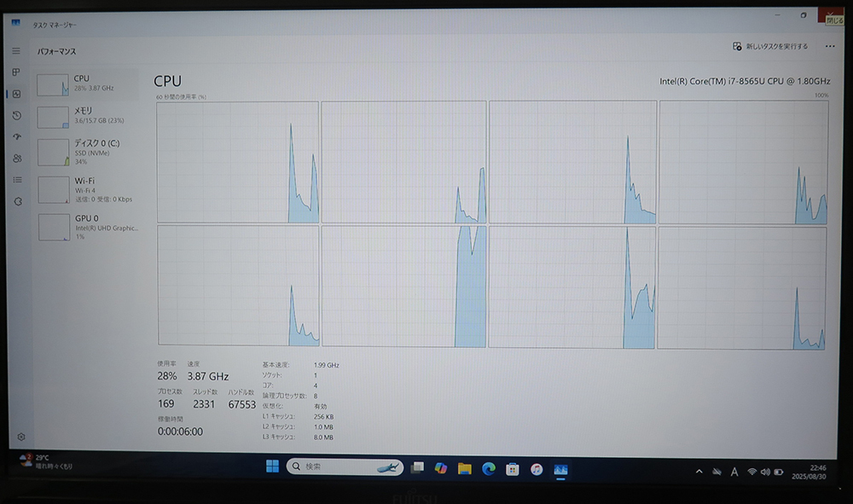This screenshot has width=853, height=504.
Task: Select the メモリ resource entry
Action: pos(87,116)
